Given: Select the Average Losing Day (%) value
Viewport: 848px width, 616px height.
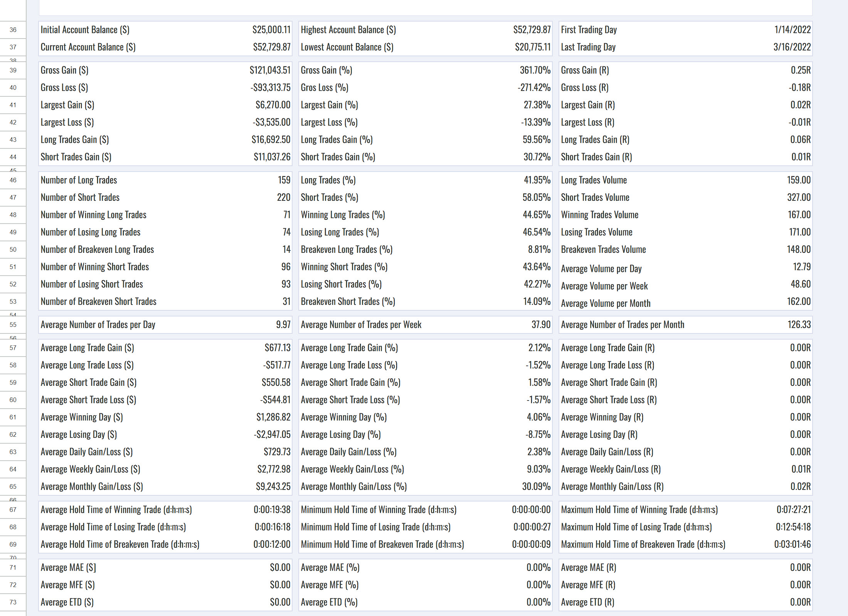Looking at the screenshot, I should (538, 434).
